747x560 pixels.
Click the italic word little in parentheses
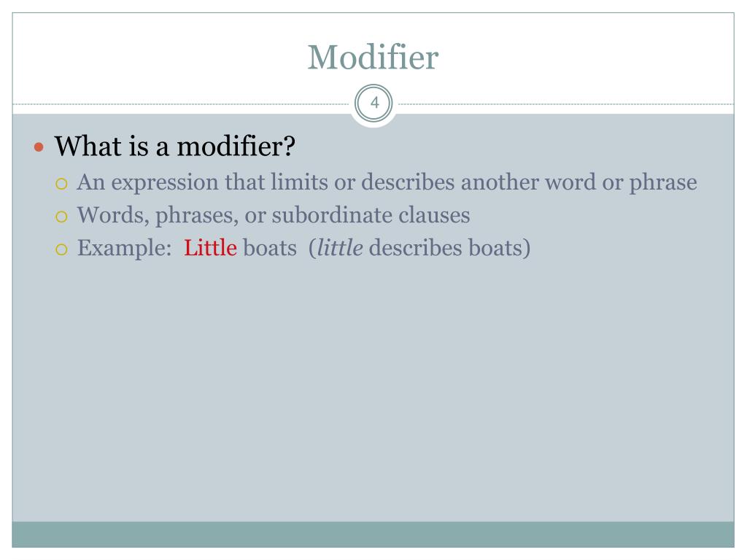click(340, 248)
